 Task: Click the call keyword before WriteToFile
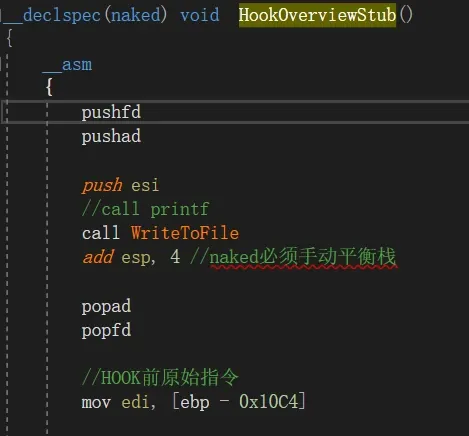101,233
